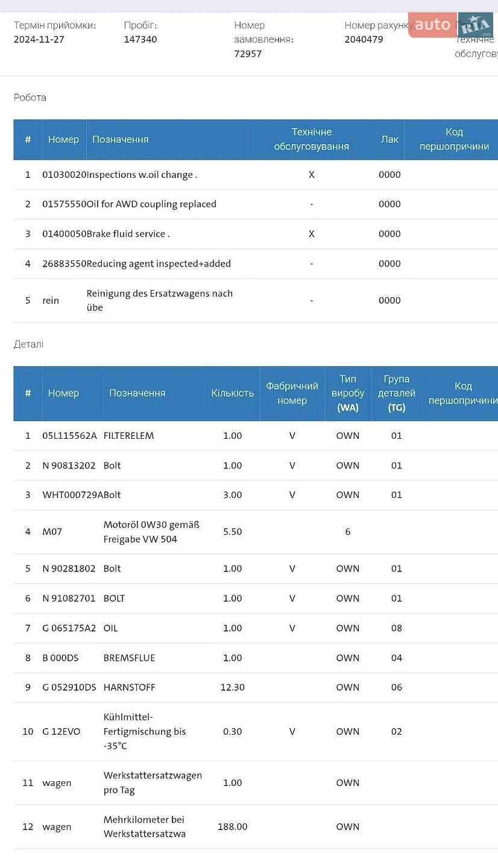Click the 'Тип виробу (WA)' column header
The width and height of the screenshot is (498, 868).
[x=348, y=393]
